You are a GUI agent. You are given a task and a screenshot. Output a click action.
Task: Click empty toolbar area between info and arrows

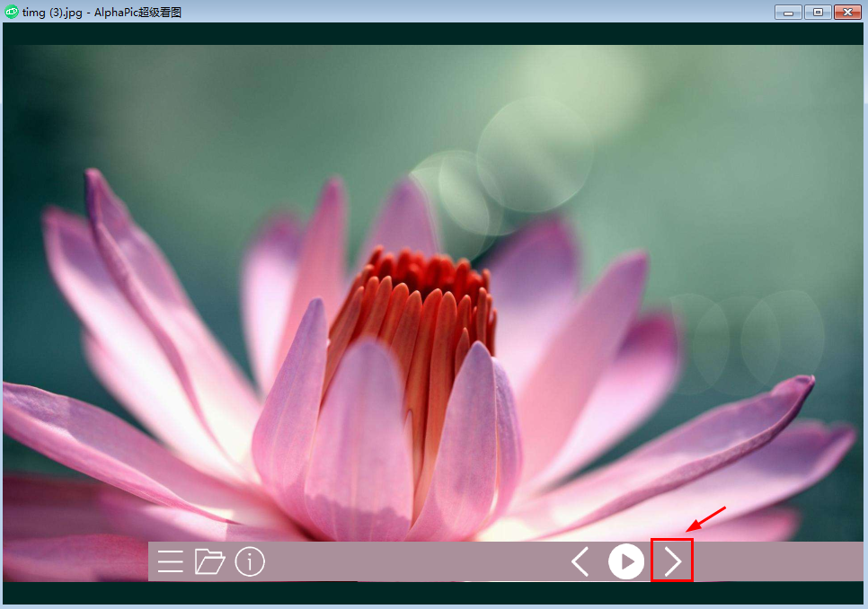click(x=413, y=562)
